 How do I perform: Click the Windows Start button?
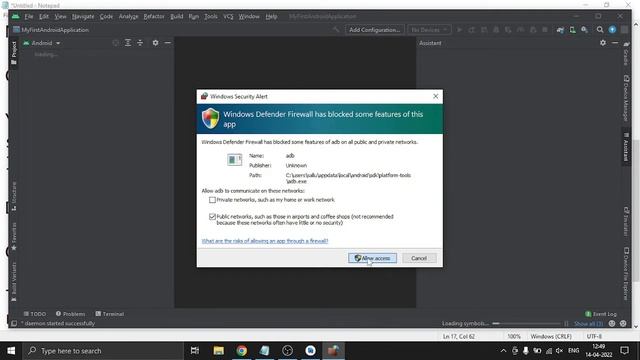point(11,351)
